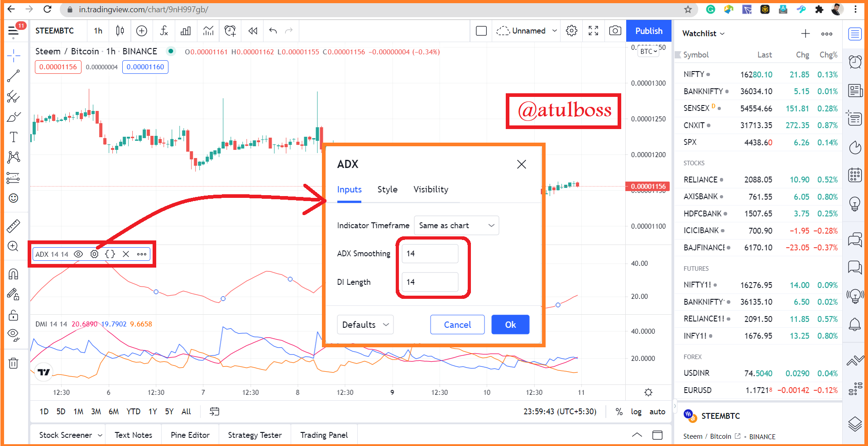The height and width of the screenshot is (446, 868).
Task: Open indicator templates icon
Action: click(x=208, y=31)
